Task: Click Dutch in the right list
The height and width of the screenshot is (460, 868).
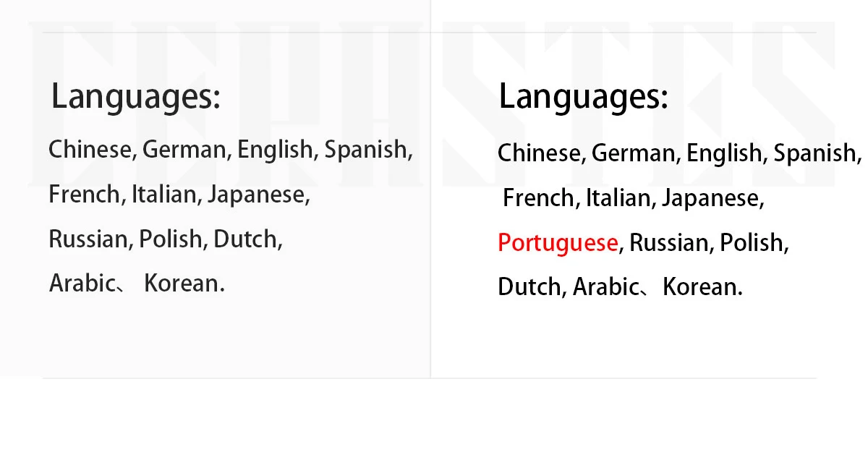Action: point(529,287)
